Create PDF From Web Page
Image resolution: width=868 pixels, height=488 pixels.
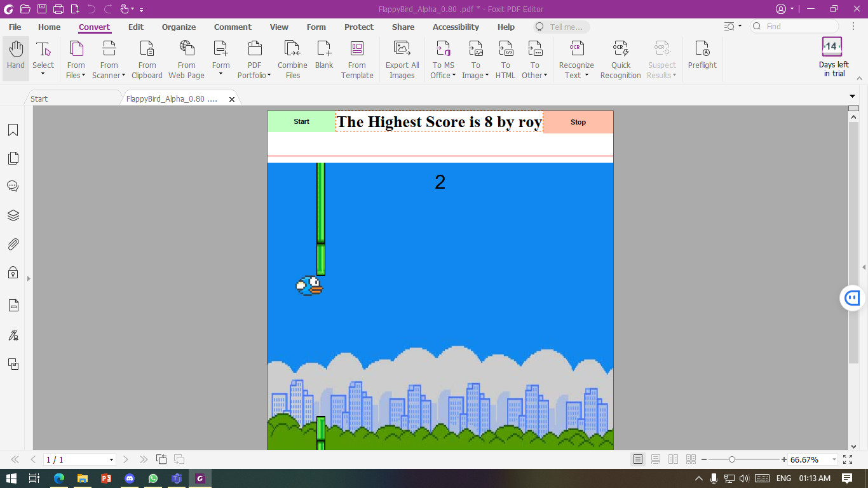pos(187,58)
